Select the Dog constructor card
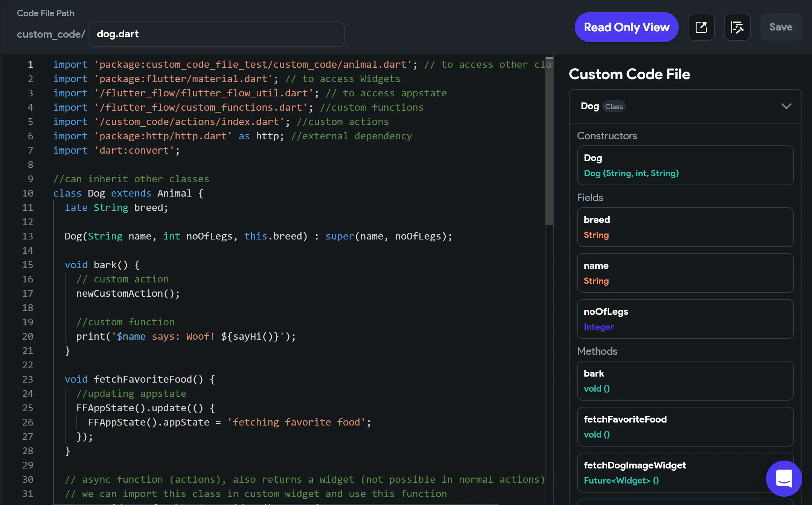812x505 pixels. point(685,165)
